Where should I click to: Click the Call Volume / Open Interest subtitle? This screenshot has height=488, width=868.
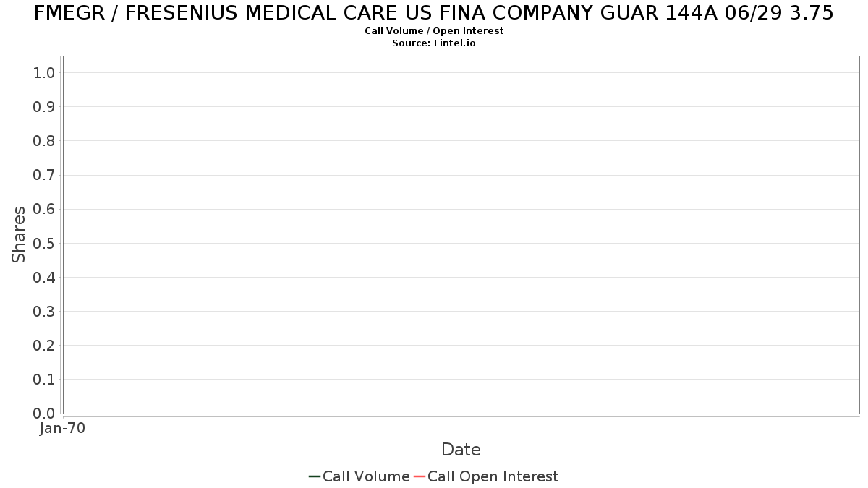[434, 31]
